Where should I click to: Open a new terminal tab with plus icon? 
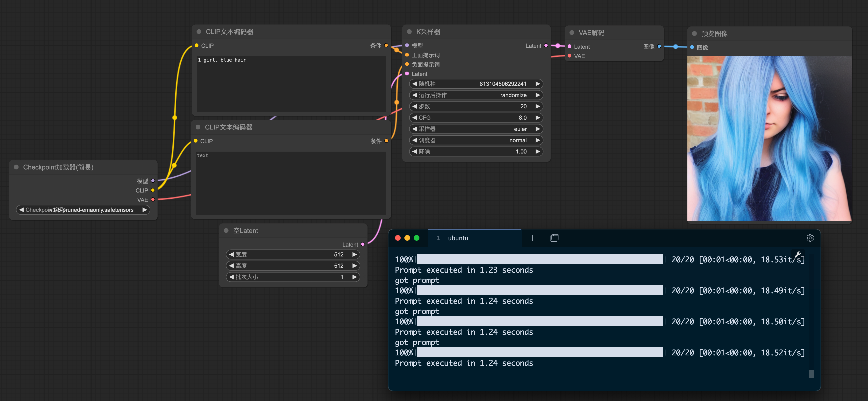coord(532,238)
